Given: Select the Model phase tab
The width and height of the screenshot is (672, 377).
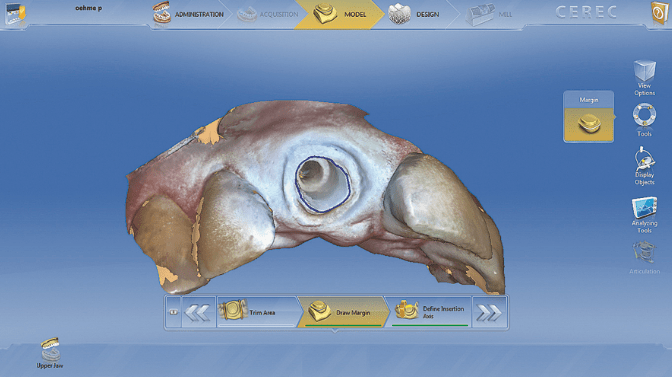Looking at the screenshot, I should (339, 14).
